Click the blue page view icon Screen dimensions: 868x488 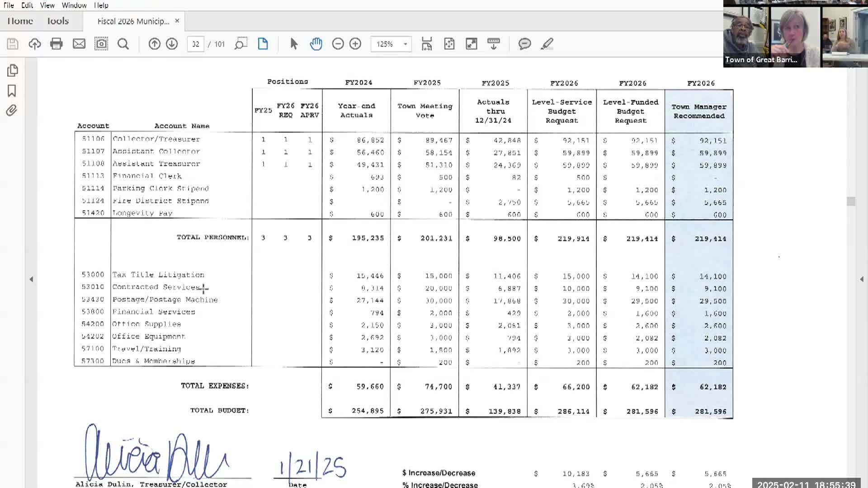(263, 44)
